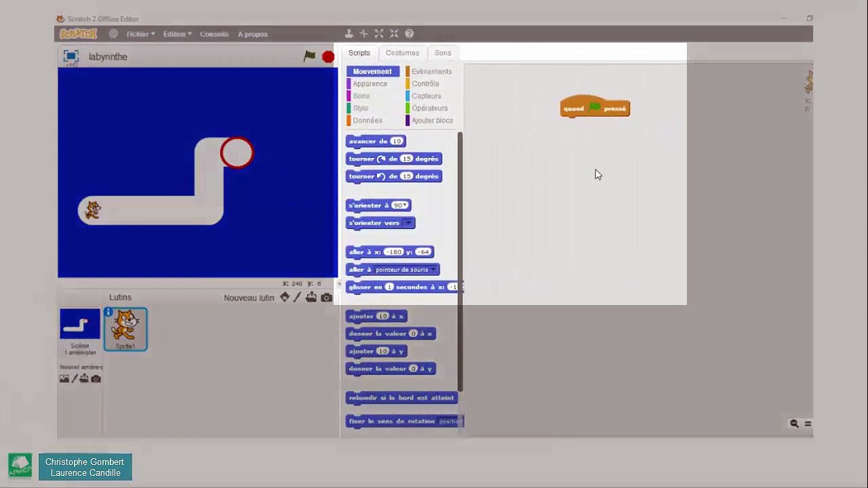Open the dropdown in s'orienter vers block

[408, 223]
